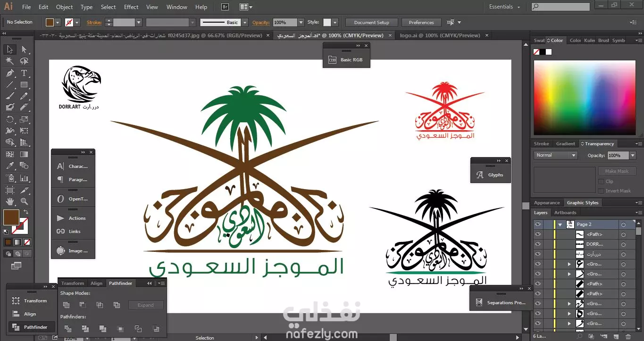This screenshot has width=644, height=341.
Task: Activate the Type tool
Action: 24,73
